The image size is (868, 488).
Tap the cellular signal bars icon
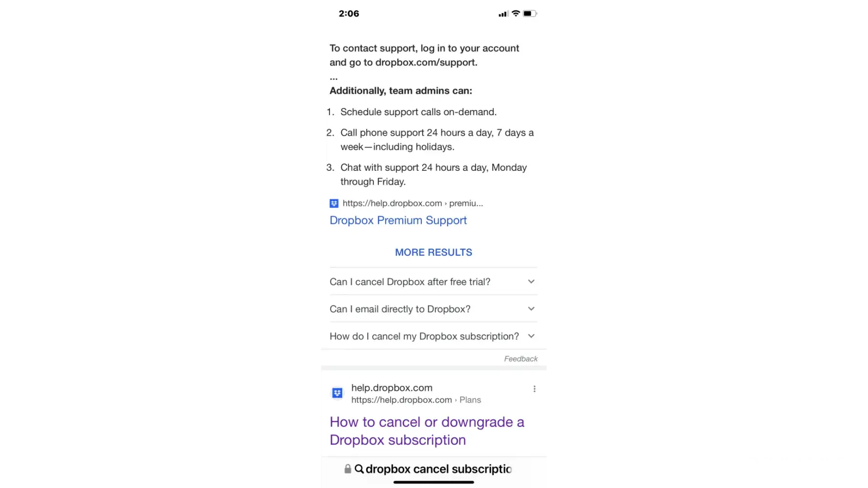click(x=503, y=14)
